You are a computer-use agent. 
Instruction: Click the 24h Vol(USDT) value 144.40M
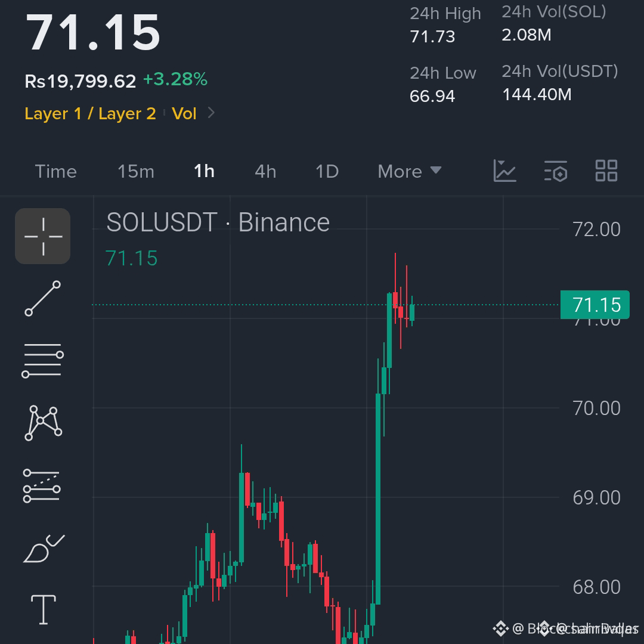(x=537, y=94)
